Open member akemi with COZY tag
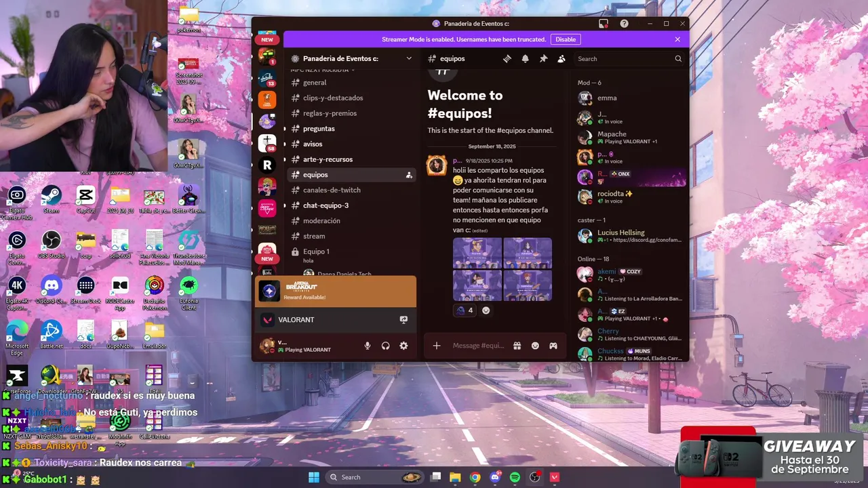868x488 pixels. pos(630,274)
